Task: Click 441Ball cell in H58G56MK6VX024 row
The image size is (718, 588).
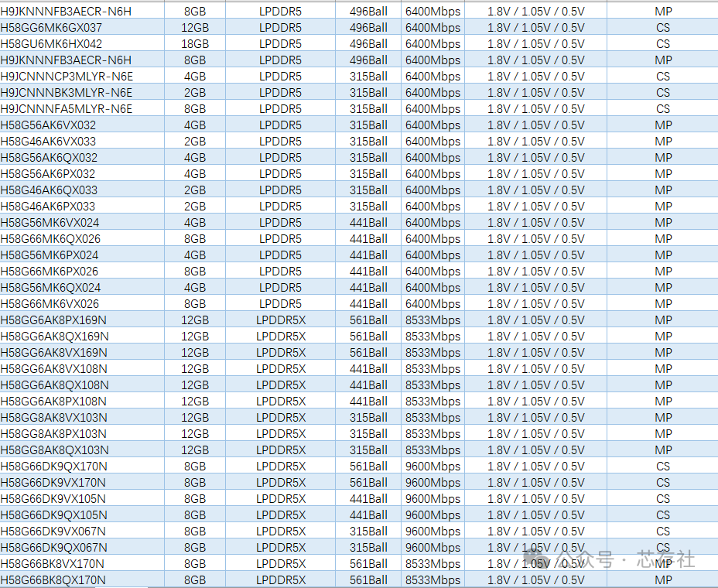Action: 368,223
